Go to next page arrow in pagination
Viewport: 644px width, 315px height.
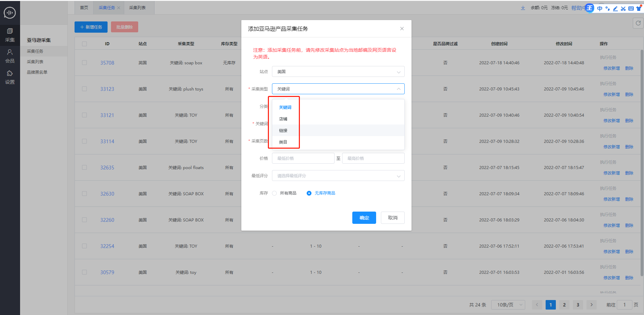coord(592,305)
